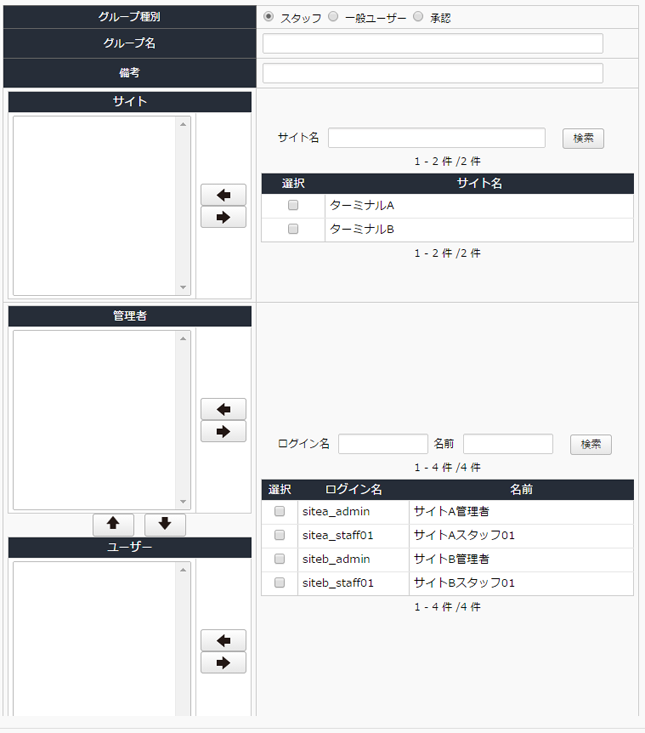Image resolution: width=645 pixels, height=733 pixels.
Task: Check the ターミナルA checkbox
Action: 293,205
